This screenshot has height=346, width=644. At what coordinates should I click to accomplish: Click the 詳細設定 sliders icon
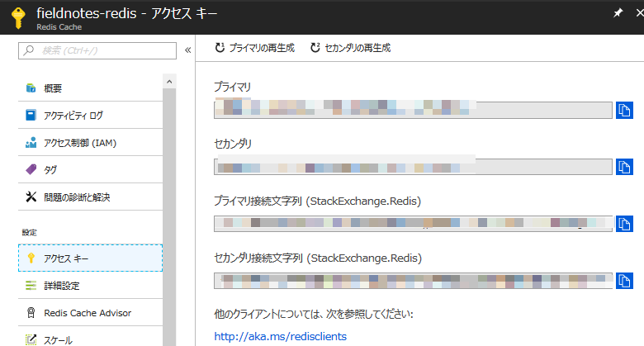pos(31,285)
